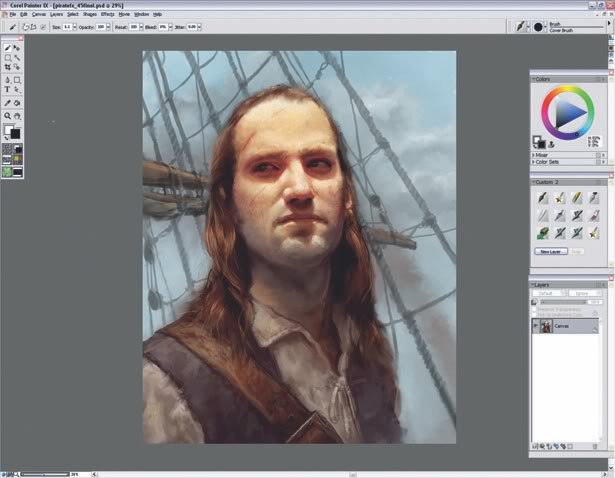Toggle Preserve Transparency checkbox
Viewport: 615px width, 478px height.
tap(535, 309)
